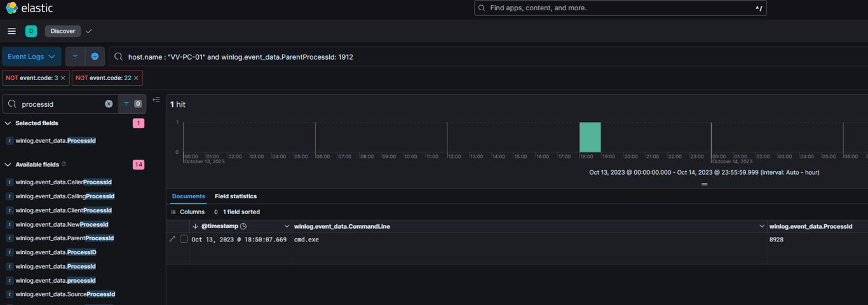Collapse the Selected fields section
The image size is (868, 305).
point(8,123)
